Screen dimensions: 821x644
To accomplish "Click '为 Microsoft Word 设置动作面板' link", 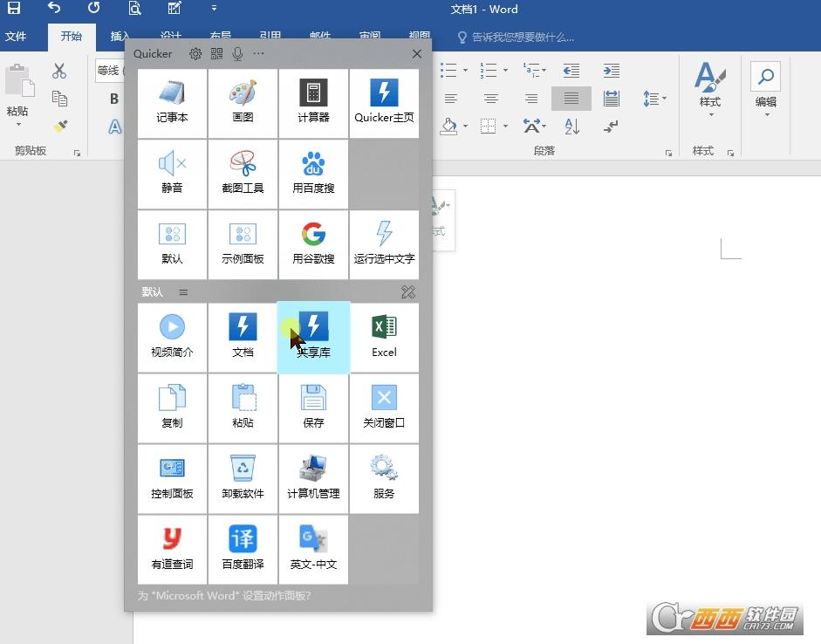I will 224,596.
